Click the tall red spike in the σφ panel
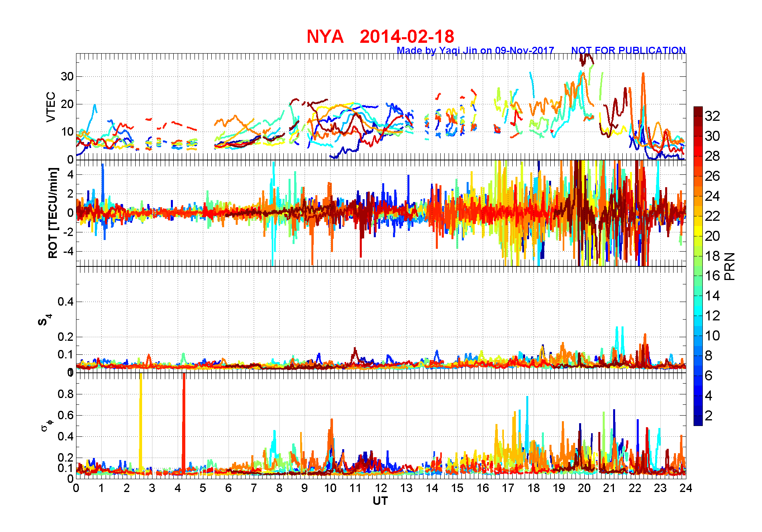This screenshot has width=762, height=532. tap(184, 423)
